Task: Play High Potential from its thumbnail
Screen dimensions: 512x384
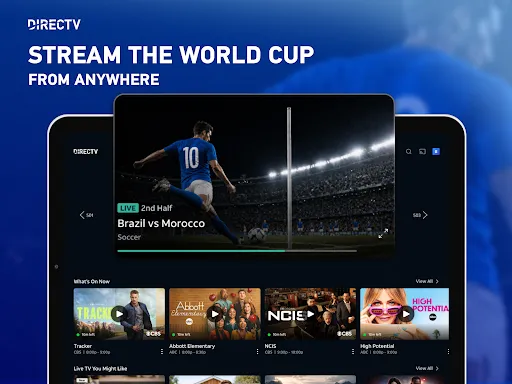Action: click(x=406, y=314)
